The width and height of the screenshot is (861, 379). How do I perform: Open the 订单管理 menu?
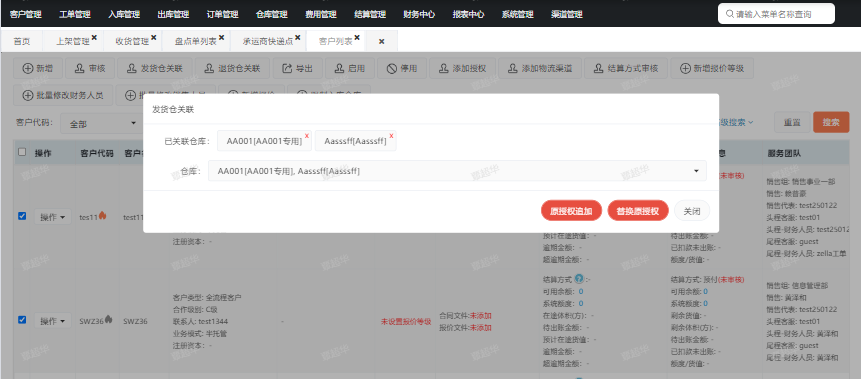[222, 14]
